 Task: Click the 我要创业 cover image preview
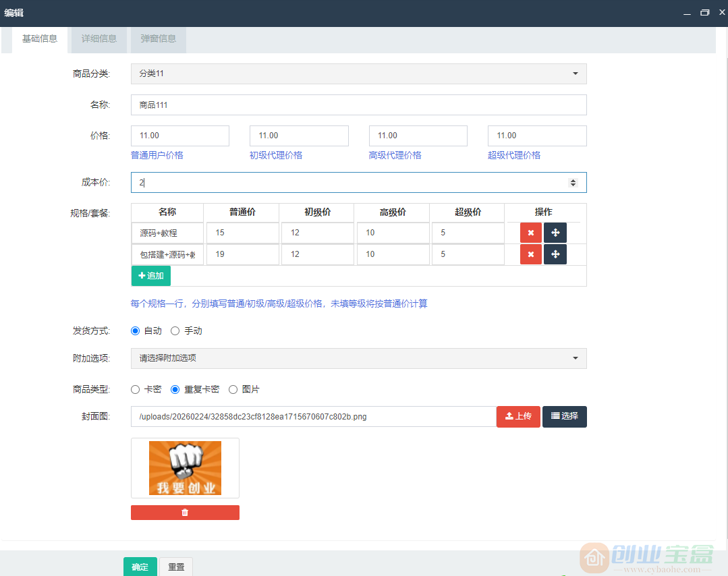coord(185,467)
